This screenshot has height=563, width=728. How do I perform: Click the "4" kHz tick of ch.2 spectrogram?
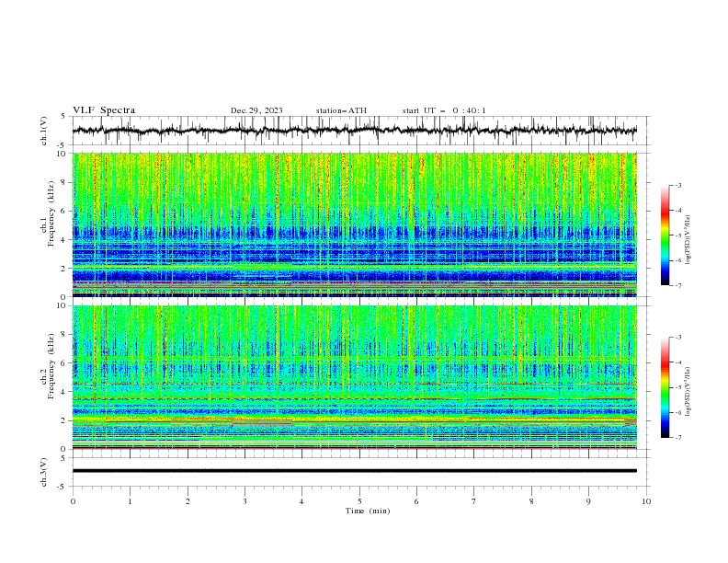pyautogui.click(x=65, y=392)
